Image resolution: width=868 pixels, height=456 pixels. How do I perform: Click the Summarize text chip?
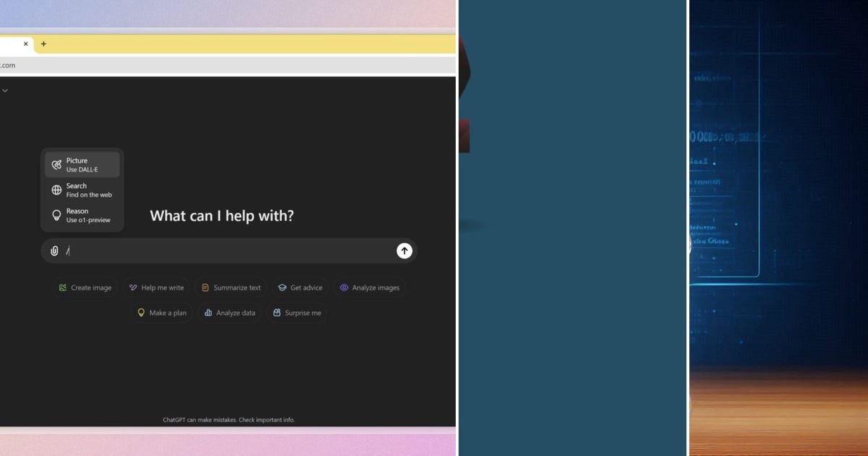[x=231, y=287]
